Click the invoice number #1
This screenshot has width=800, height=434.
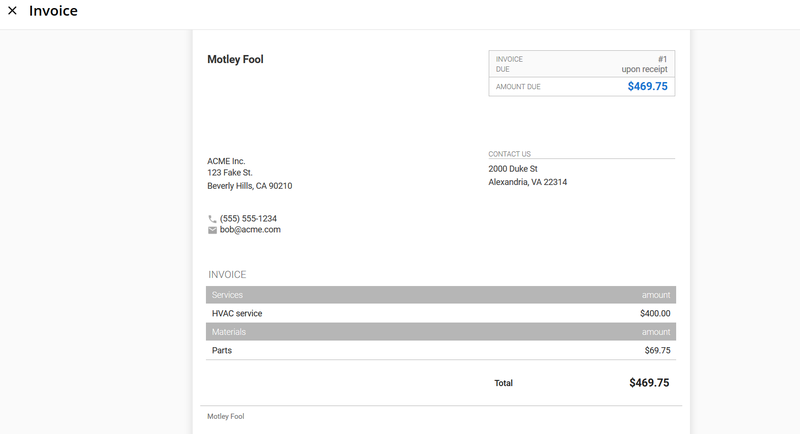[x=662, y=59]
